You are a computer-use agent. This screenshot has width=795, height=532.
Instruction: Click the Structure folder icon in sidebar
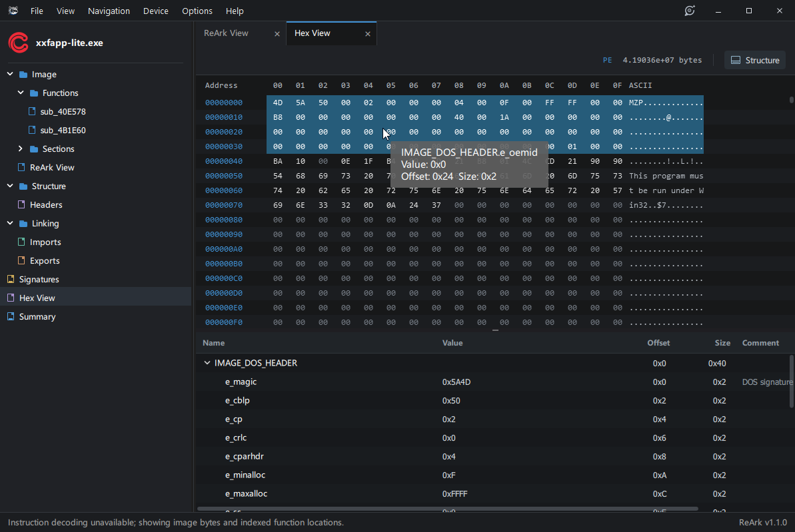click(x=23, y=186)
